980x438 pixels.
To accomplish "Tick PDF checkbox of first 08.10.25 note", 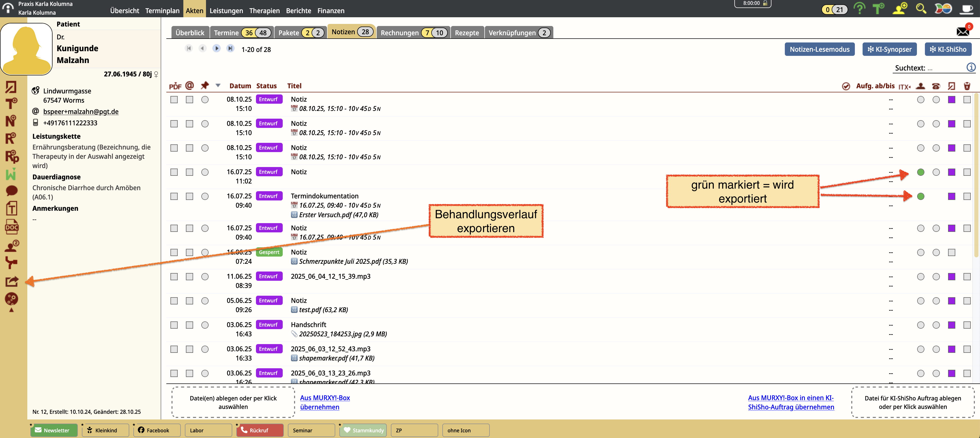I will coord(174,100).
